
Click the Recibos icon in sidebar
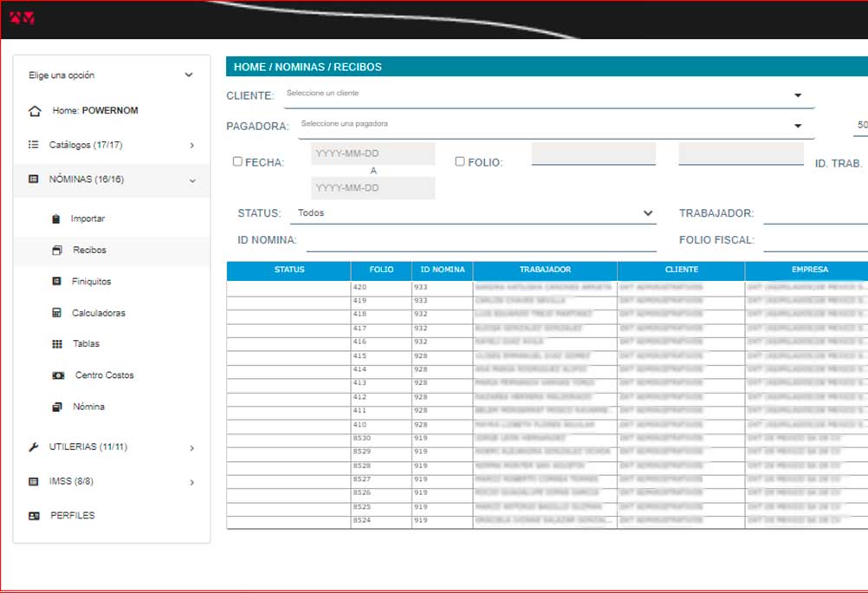click(x=57, y=251)
